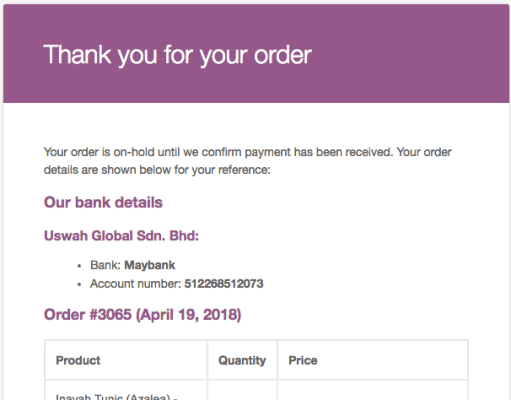
Task: Click the empty quantity cell below Quantity
Action: tap(242, 390)
